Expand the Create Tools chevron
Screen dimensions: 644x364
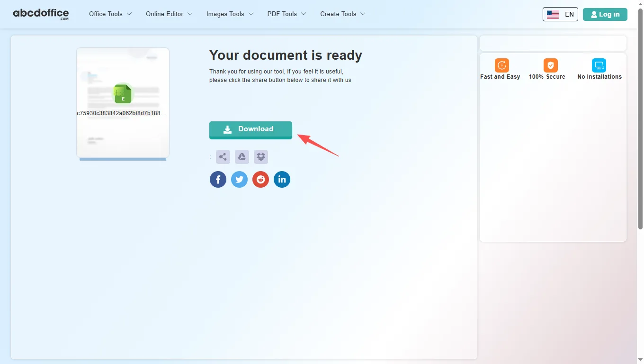click(x=363, y=14)
